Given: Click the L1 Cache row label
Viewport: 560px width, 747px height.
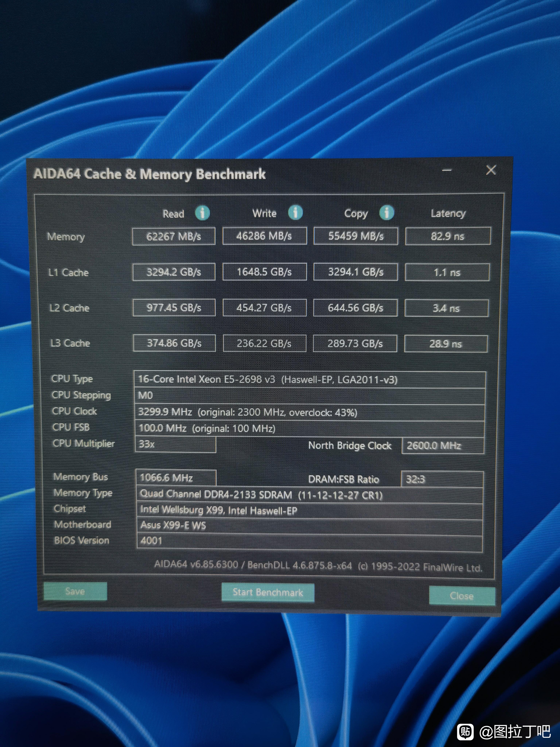Looking at the screenshot, I should click(x=69, y=272).
